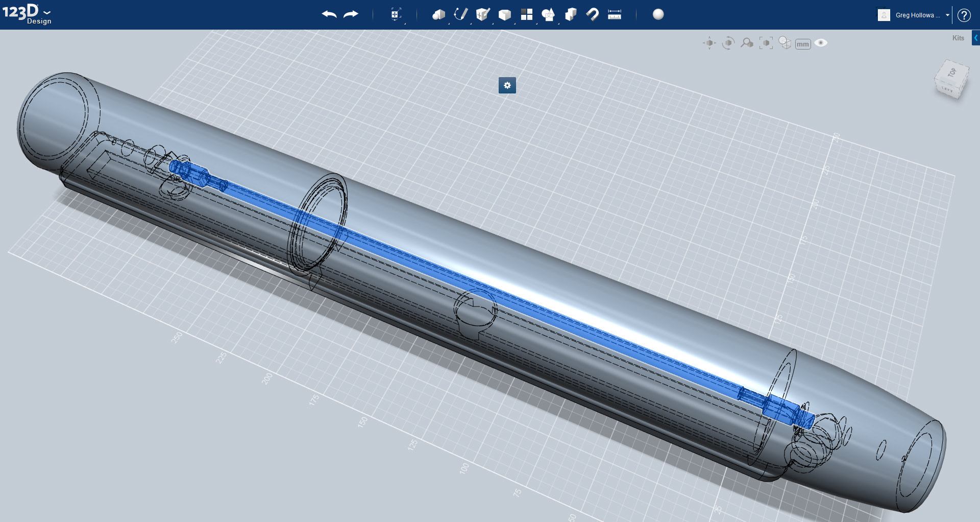
Task: Click the Fit to view tool
Action: point(766,43)
